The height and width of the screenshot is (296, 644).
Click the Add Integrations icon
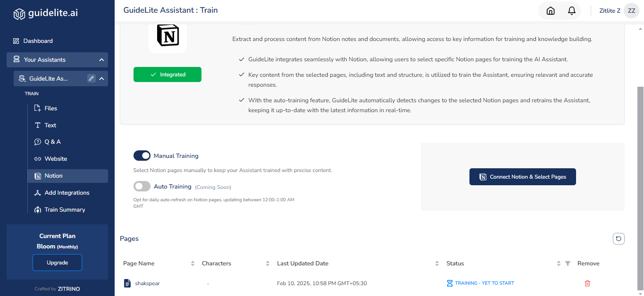click(38, 193)
